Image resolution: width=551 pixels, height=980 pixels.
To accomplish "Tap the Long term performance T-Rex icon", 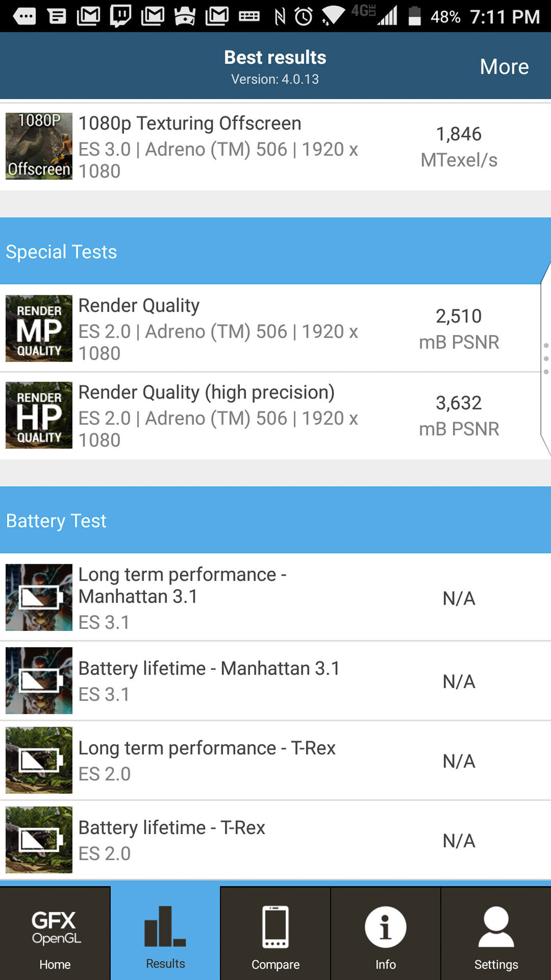I will click(39, 760).
